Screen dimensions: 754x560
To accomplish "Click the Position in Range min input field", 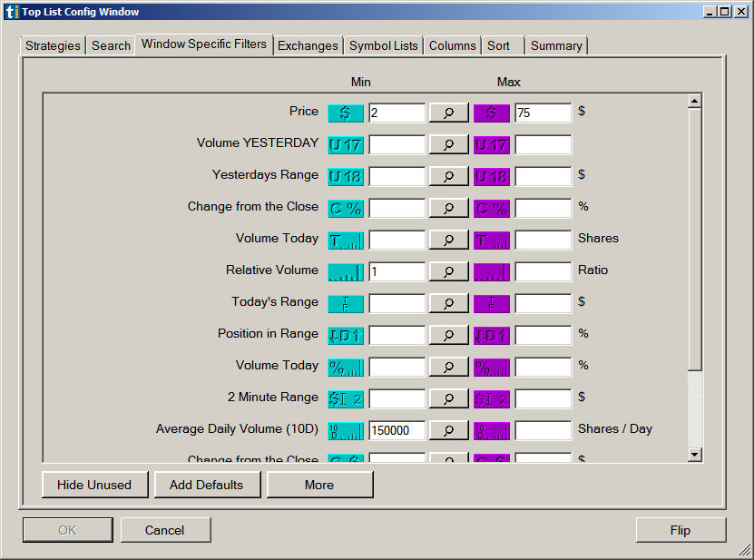I will [397, 335].
